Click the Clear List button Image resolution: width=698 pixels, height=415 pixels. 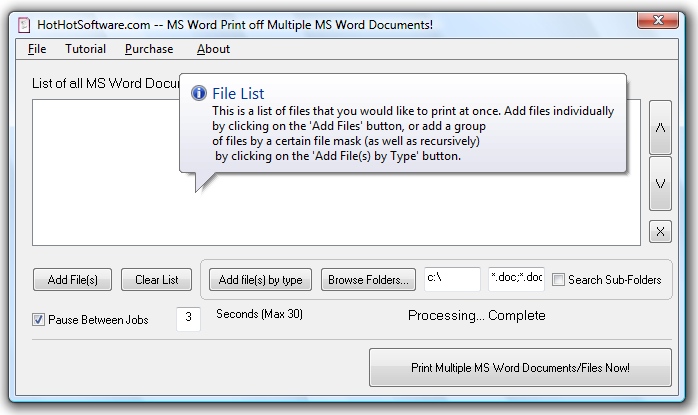click(x=157, y=280)
